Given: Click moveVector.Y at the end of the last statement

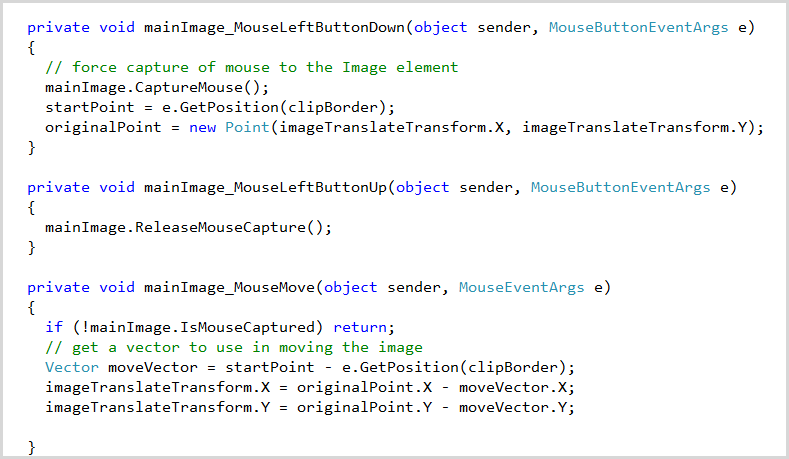Looking at the screenshot, I should (513, 407).
